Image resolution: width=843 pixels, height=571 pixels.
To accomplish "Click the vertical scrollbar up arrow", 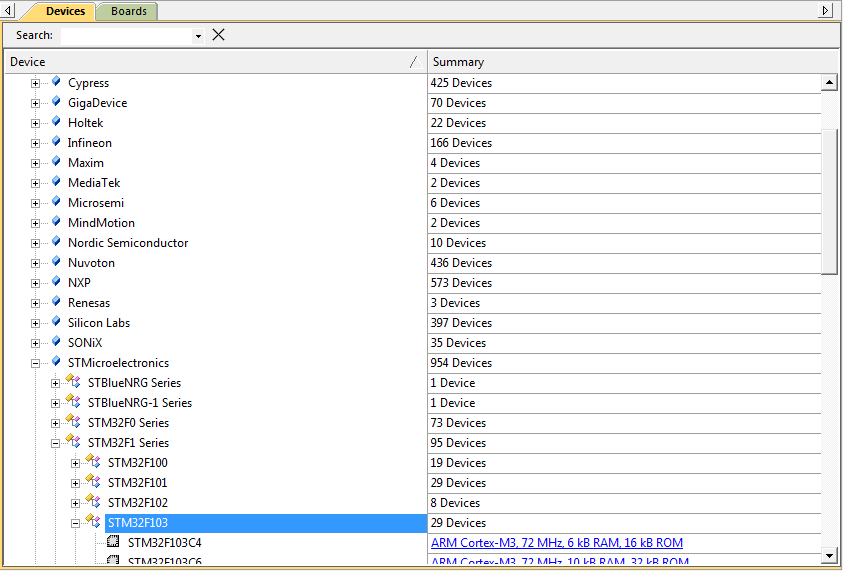I will tap(829, 82).
